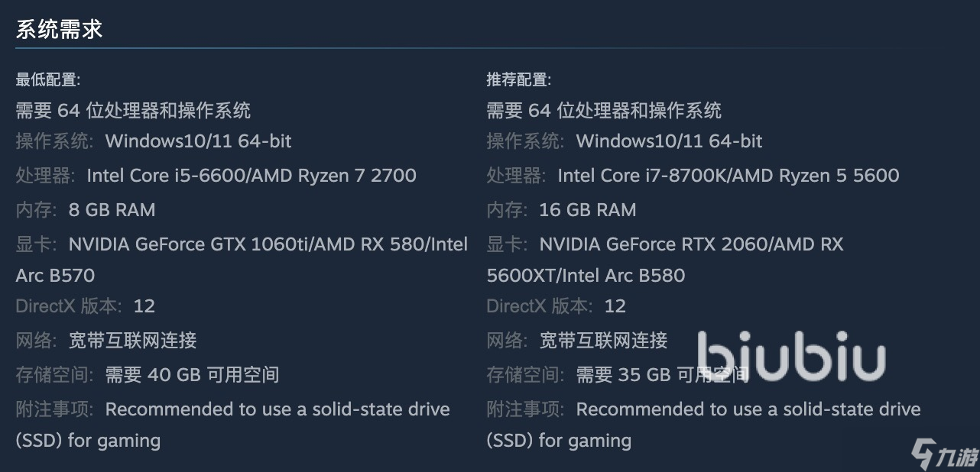Click the 16 GB RAM value
Image resolution: width=980 pixels, height=472 pixels.
tap(587, 210)
